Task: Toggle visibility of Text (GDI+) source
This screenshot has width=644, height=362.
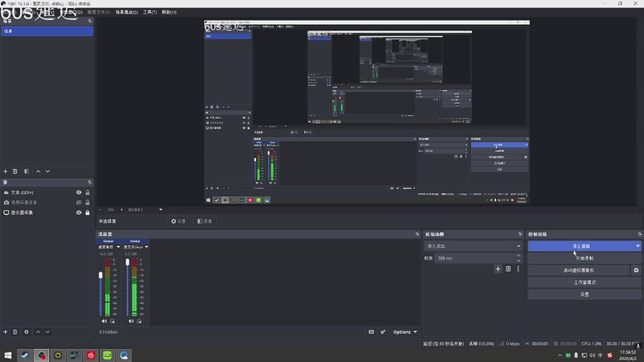Action: (78, 192)
